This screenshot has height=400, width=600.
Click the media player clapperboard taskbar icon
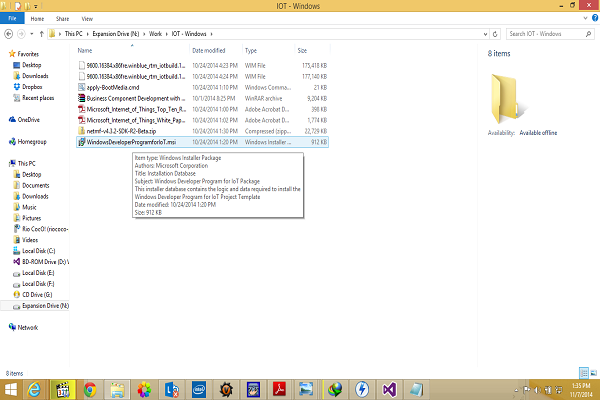click(63, 390)
